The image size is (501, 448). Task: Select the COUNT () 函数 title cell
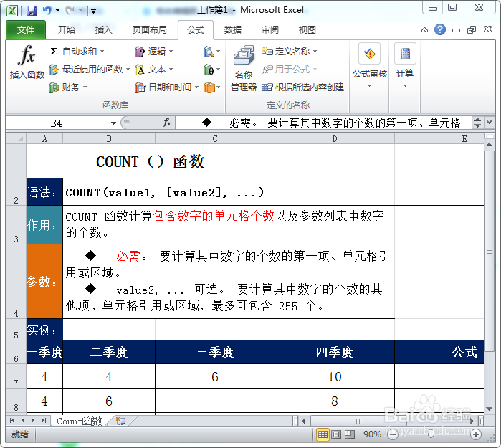click(151, 161)
